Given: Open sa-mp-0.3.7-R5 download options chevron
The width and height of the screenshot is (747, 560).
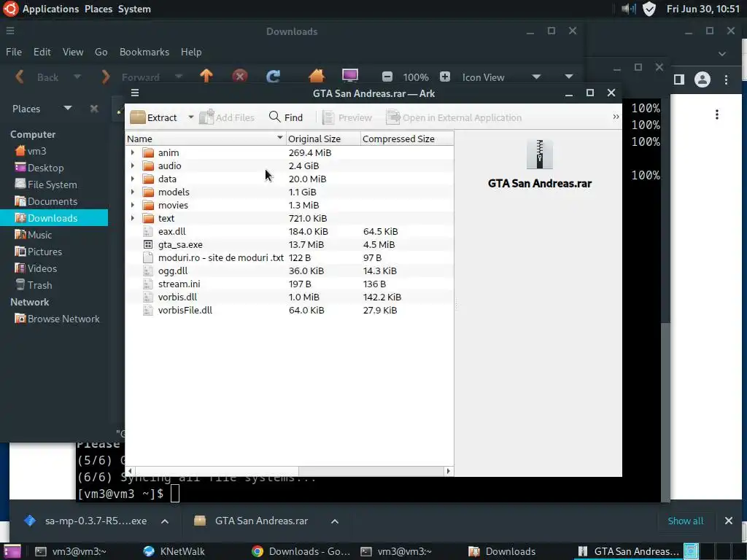Looking at the screenshot, I should click(165, 521).
